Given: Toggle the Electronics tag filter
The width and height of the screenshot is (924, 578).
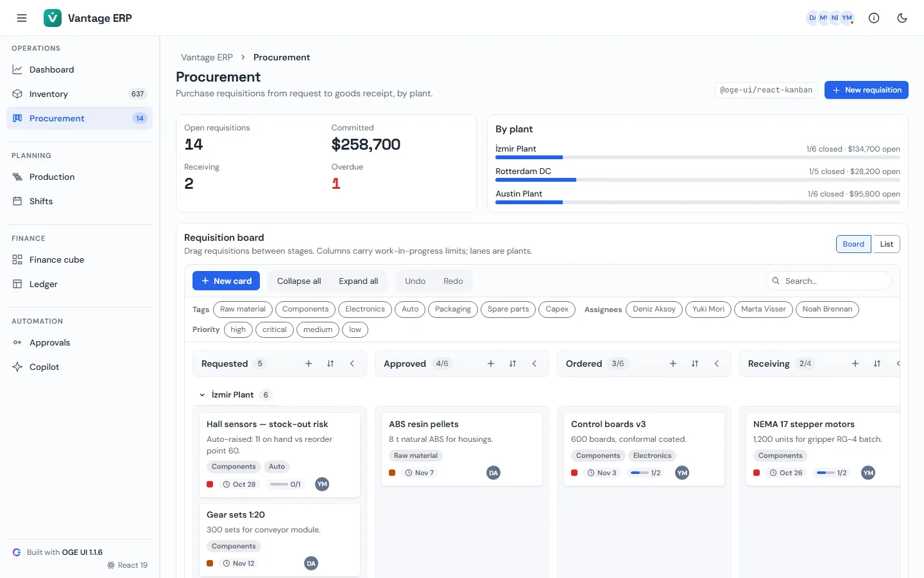Looking at the screenshot, I should tap(365, 309).
